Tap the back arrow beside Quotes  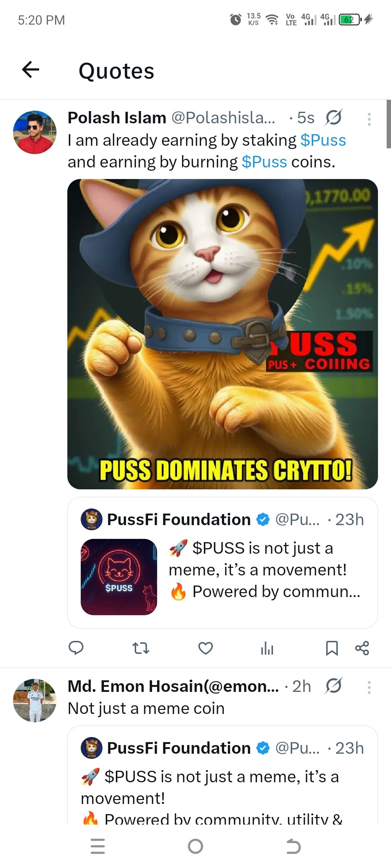coord(31,69)
